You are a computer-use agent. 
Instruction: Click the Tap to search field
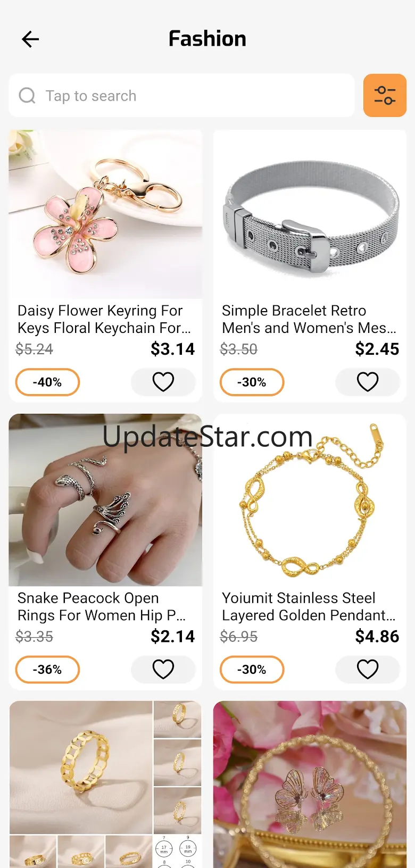(x=181, y=95)
